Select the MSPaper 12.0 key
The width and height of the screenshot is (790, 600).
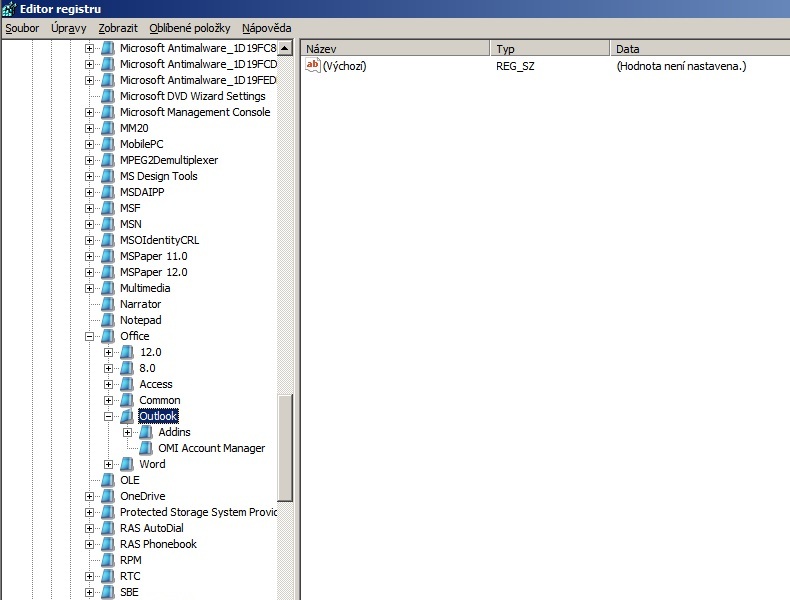pyautogui.click(x=154, y=272)
